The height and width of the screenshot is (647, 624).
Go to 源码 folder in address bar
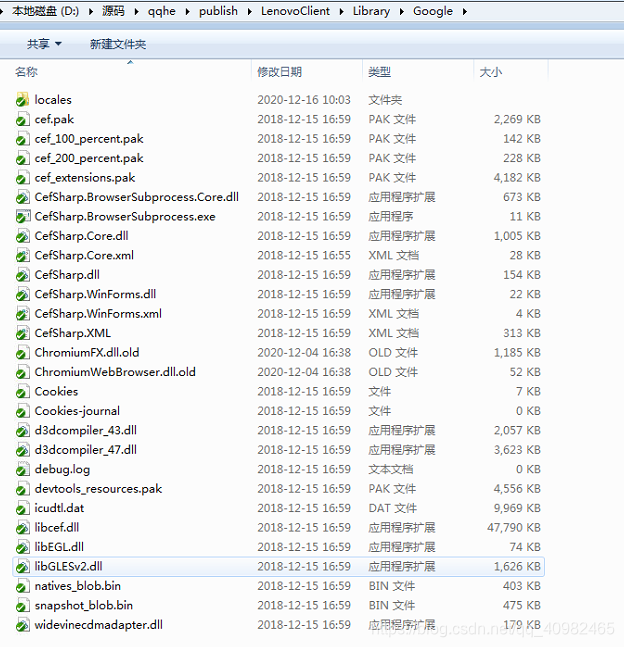click(113, 11)
